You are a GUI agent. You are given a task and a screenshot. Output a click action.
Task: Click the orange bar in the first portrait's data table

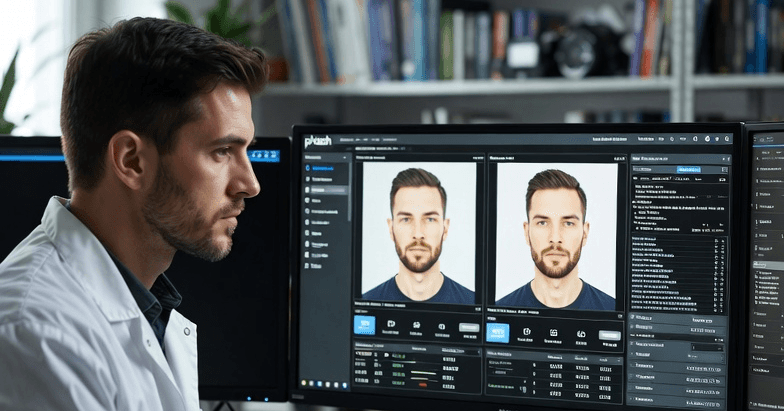(422, 384)
